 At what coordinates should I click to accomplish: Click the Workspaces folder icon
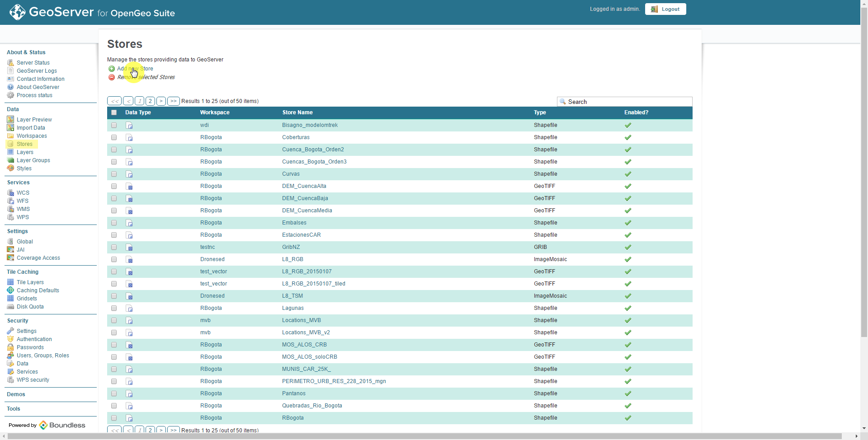click(x=10, y=136)
